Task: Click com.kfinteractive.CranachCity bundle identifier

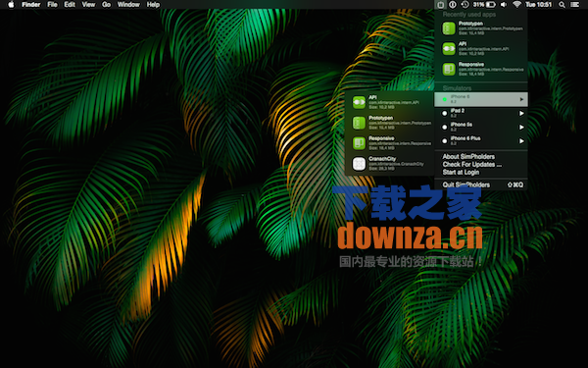Action: click(396, 164)
